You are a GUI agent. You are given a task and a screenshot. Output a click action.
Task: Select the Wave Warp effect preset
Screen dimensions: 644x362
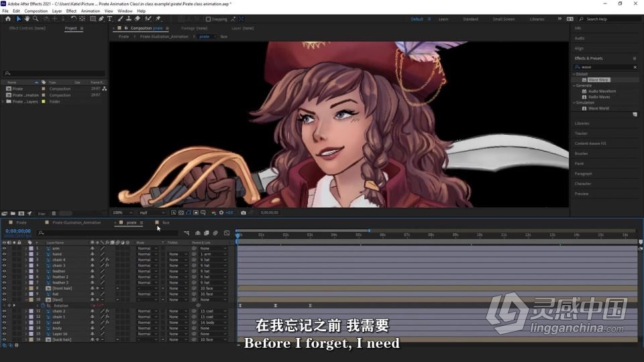point(598,80)
